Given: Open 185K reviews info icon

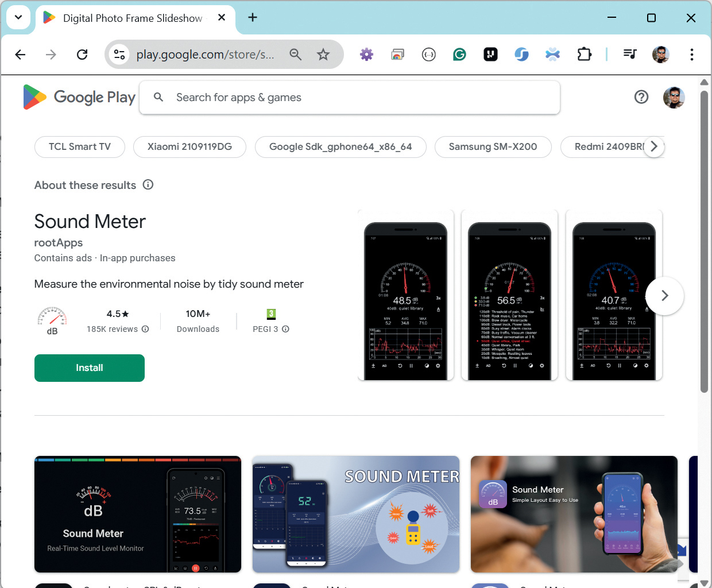Looking at the screenshot, I should [145, 329].
